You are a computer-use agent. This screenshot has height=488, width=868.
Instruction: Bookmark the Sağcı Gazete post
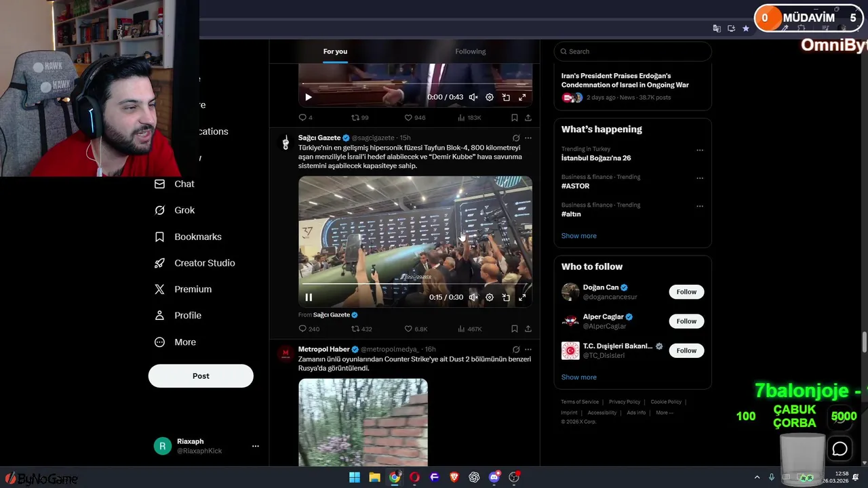pos(515,329)
